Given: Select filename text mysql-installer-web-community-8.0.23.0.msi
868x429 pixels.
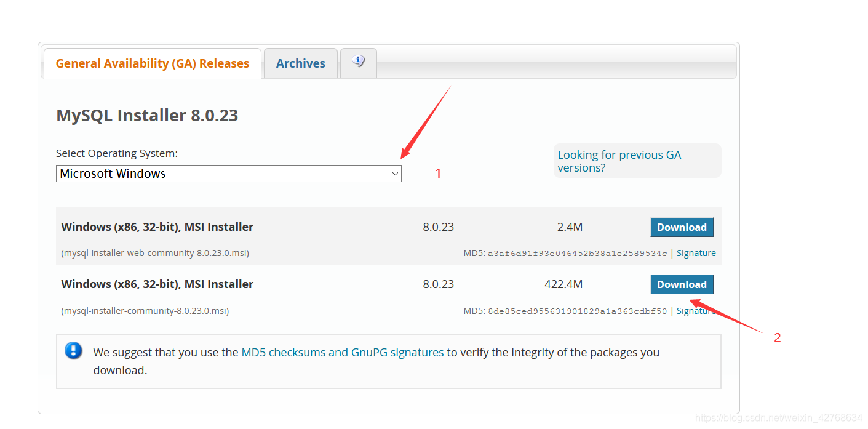Looking at the screenshot, I should click(x=155, y=253).
